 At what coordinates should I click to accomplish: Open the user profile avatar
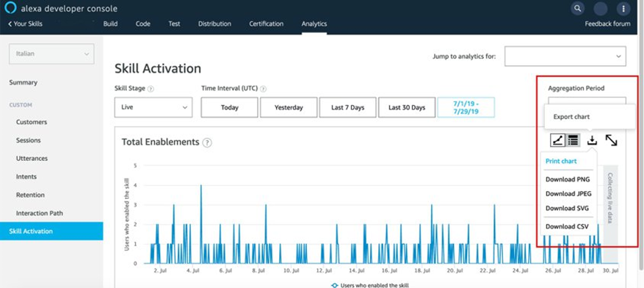tap(601, 9)
